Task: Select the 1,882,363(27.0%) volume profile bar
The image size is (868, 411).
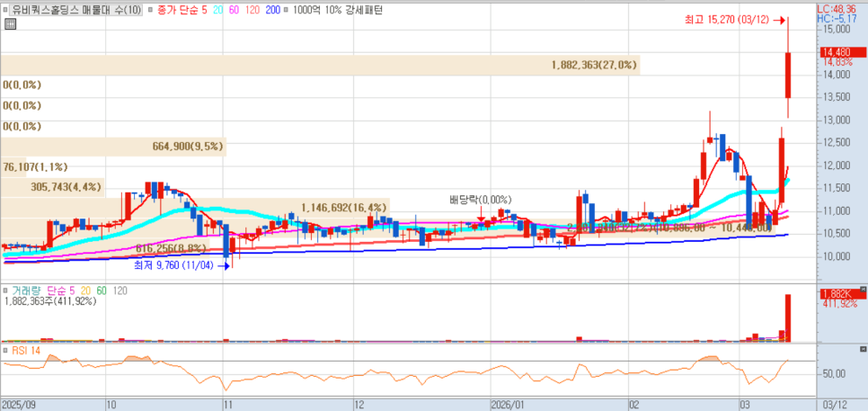Action: click(320, 65)
